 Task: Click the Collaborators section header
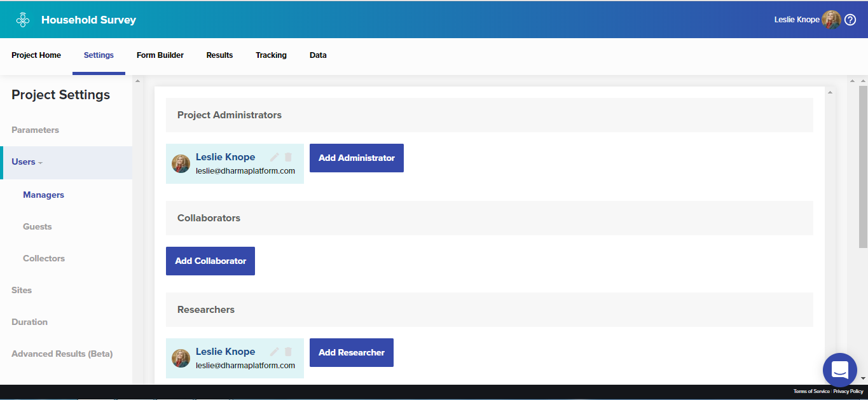tap(490, 218)
